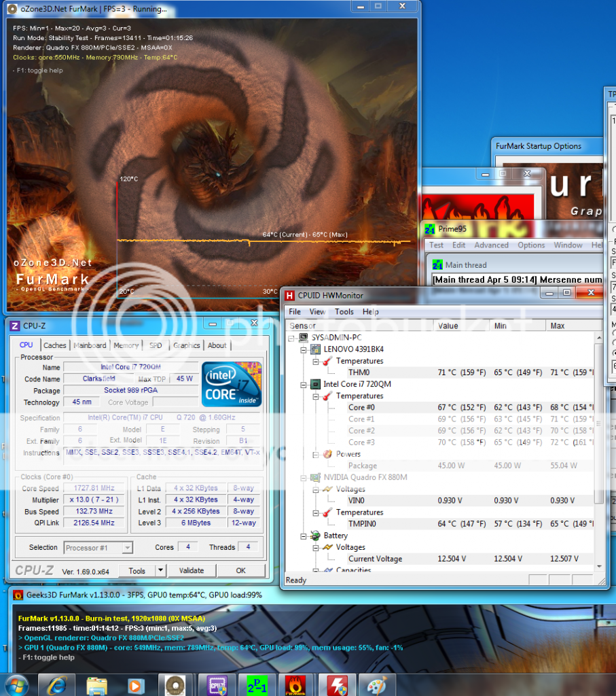Open the HWMonitor View menu
Image resolution: width=616 pixels, height=696 pixels.
[317, 311]
